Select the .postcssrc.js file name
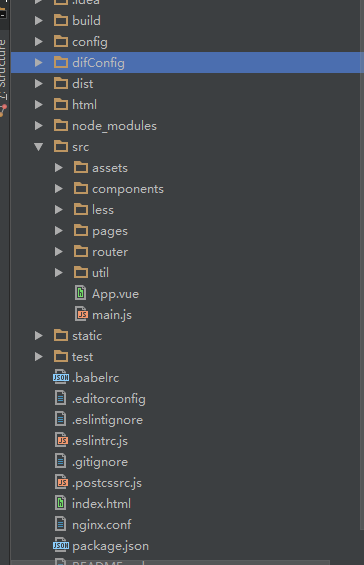Screen dimensions: 364x565 [107, 483]
